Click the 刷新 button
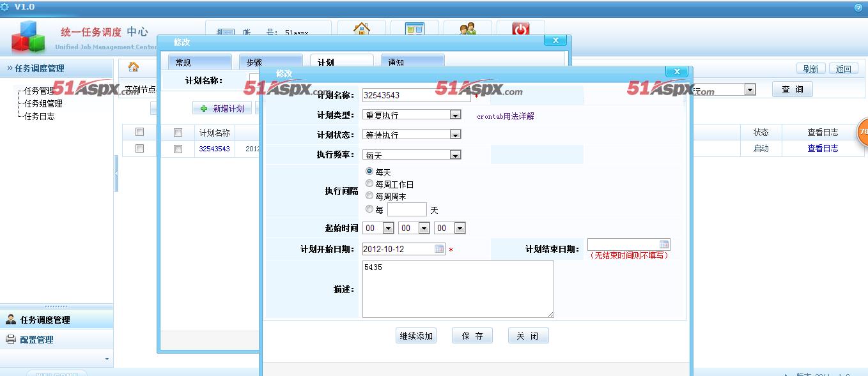Screen dimensions: 868x376 (810, 69)
